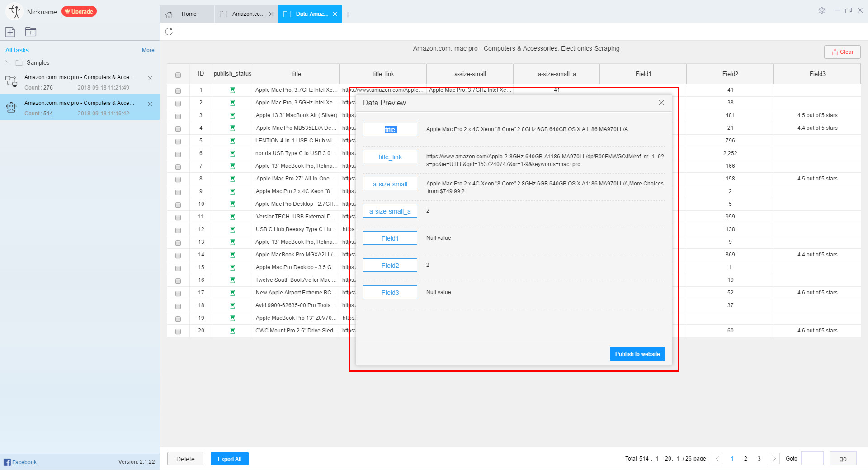Click count link 276 in sidebar

pyautogui.click(x=48, y=88)
